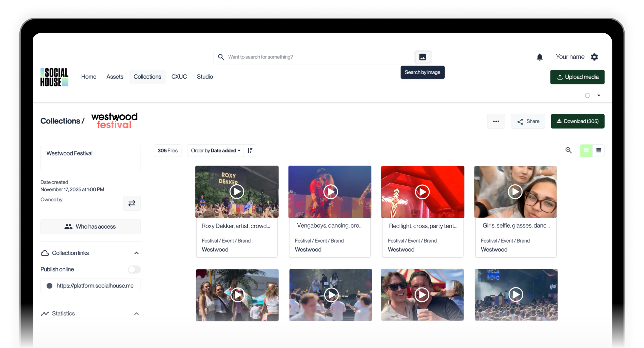Image resolution: width=644 pixels, height=348 pixels.
Task: Open settings via the gear icon
Action: point(594,57)
